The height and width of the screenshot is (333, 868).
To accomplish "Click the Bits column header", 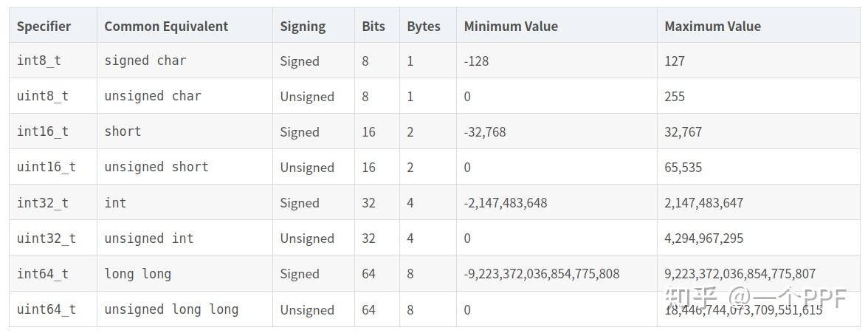I will [373, 26].
